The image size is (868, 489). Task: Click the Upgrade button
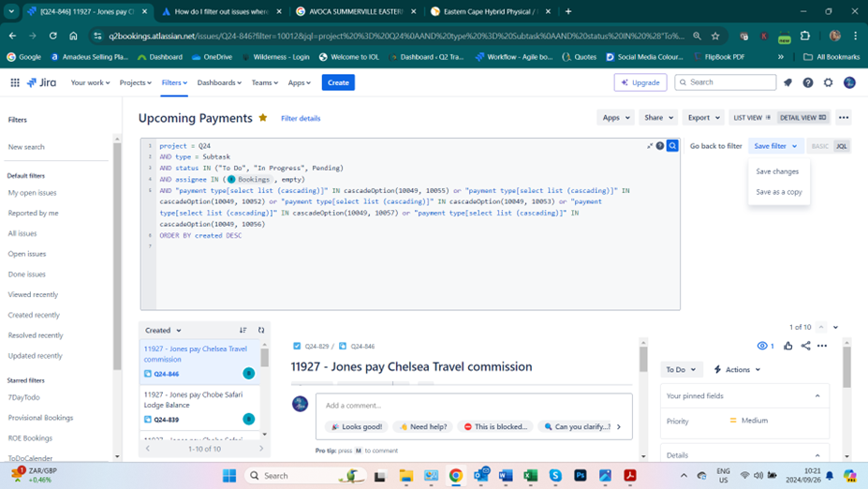coord(640,82)
